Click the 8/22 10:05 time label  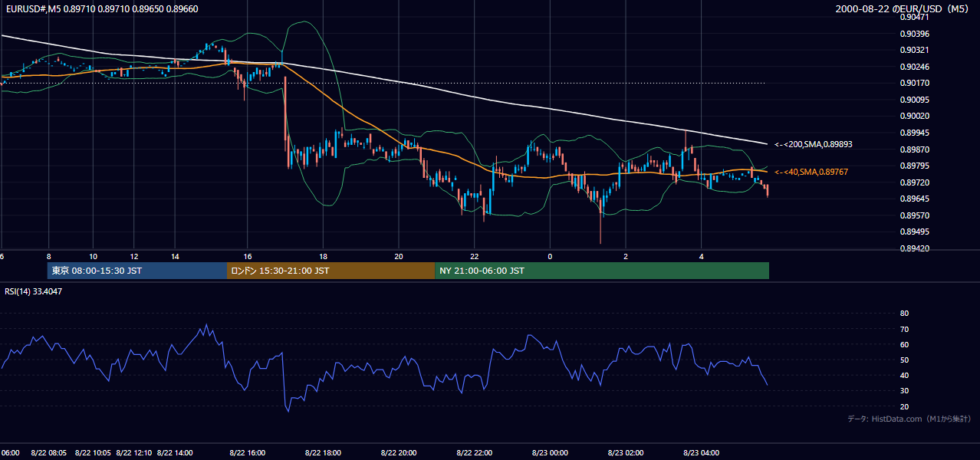pos(93,453)
